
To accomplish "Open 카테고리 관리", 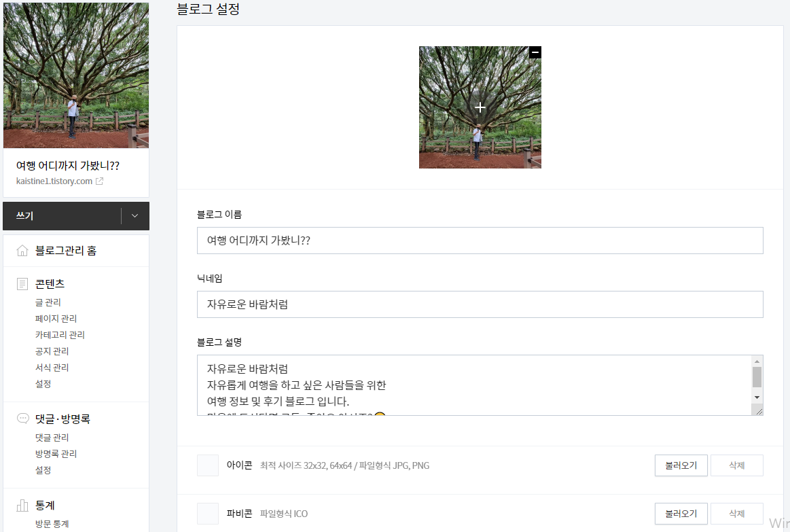I will tap(60, 335).
